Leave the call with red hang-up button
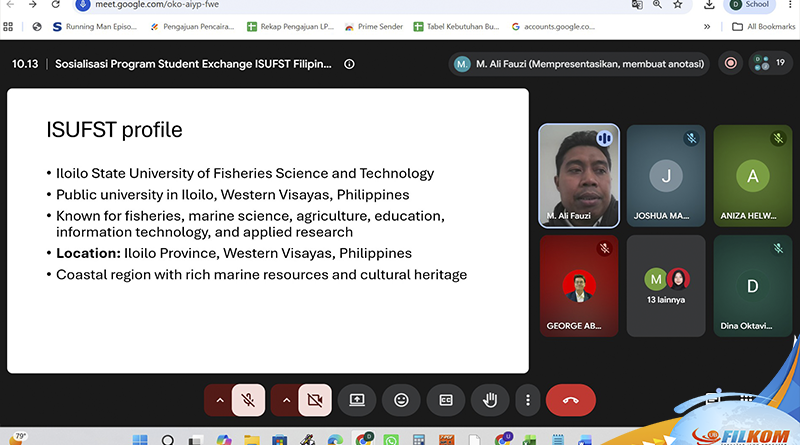Viewport: 800px width, 445px height. pos(570,400)
